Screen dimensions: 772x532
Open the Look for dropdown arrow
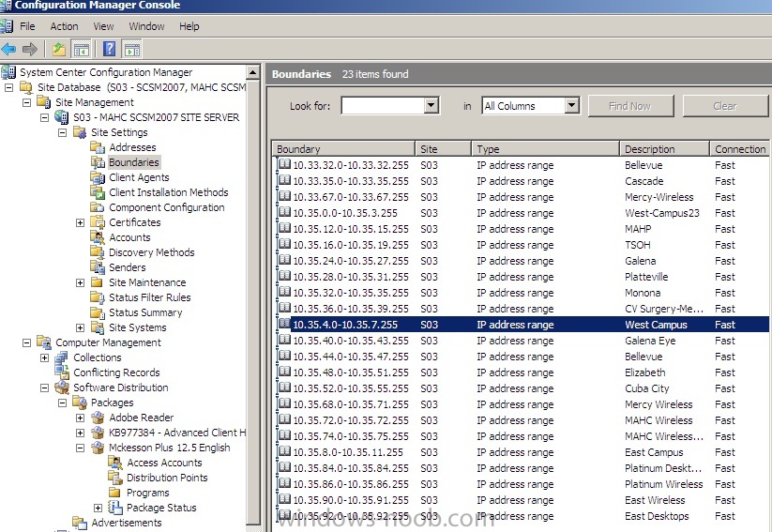click(431, 105)
